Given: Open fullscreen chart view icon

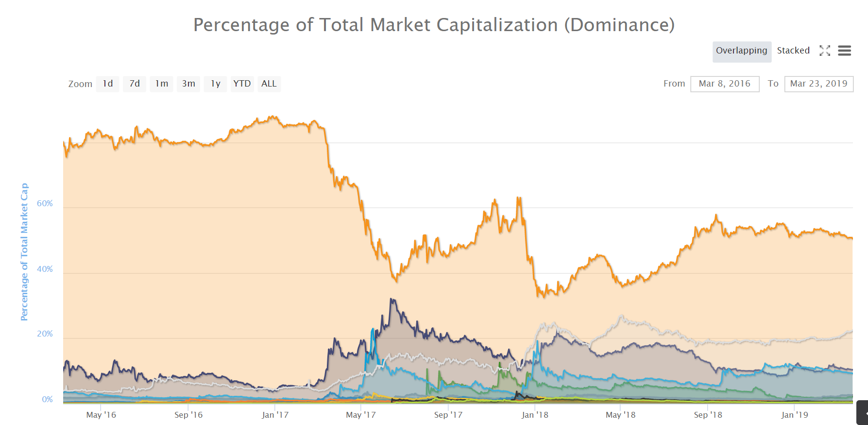Looking at the screenshot, I should [825, 51].
